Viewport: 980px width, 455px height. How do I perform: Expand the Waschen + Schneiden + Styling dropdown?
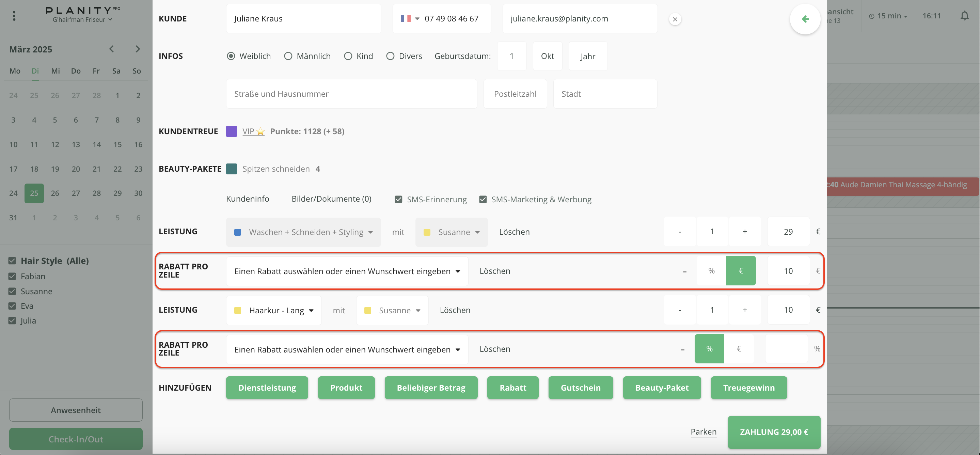303,232
